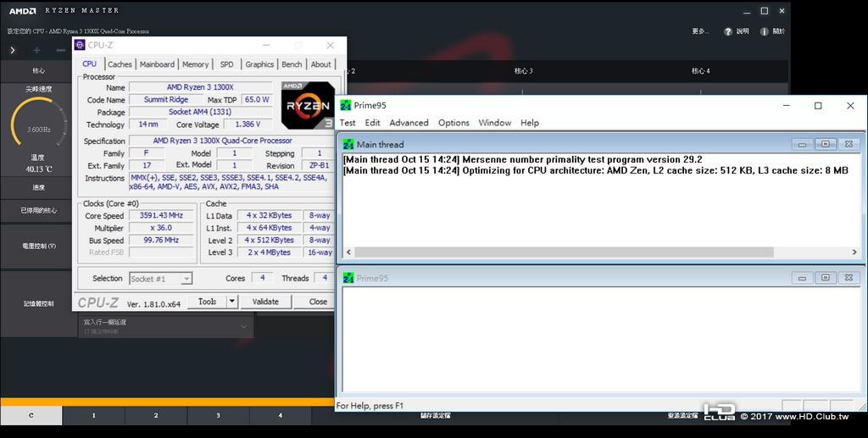Switch to the Bench tab in CPU-Z
The image size is (868, 438).
pyautogui.click(x=292, y=64)
